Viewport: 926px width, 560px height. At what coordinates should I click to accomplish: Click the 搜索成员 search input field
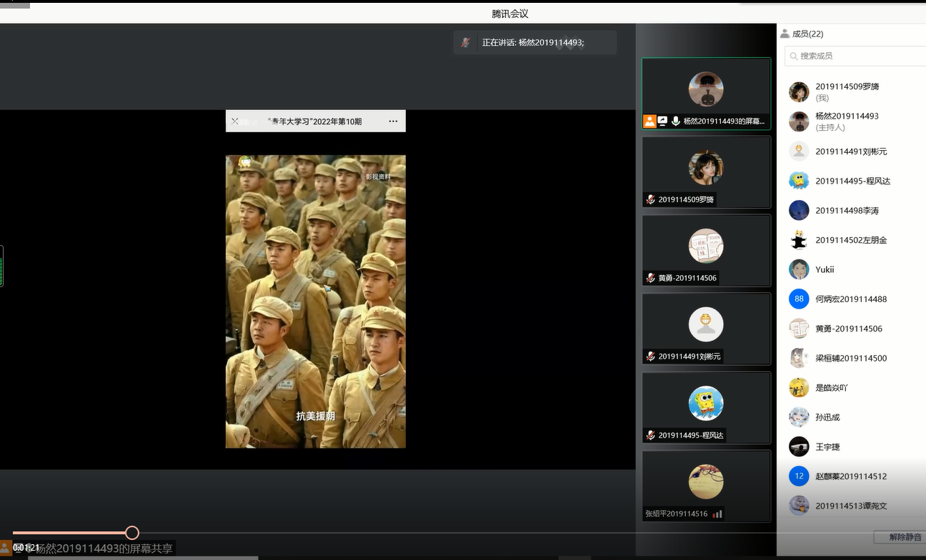855,56
